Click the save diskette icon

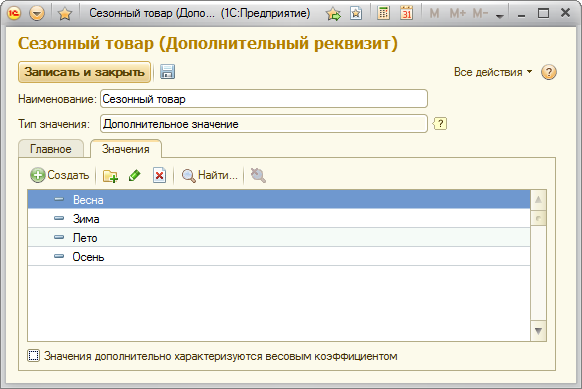click(x=167, y=72)
